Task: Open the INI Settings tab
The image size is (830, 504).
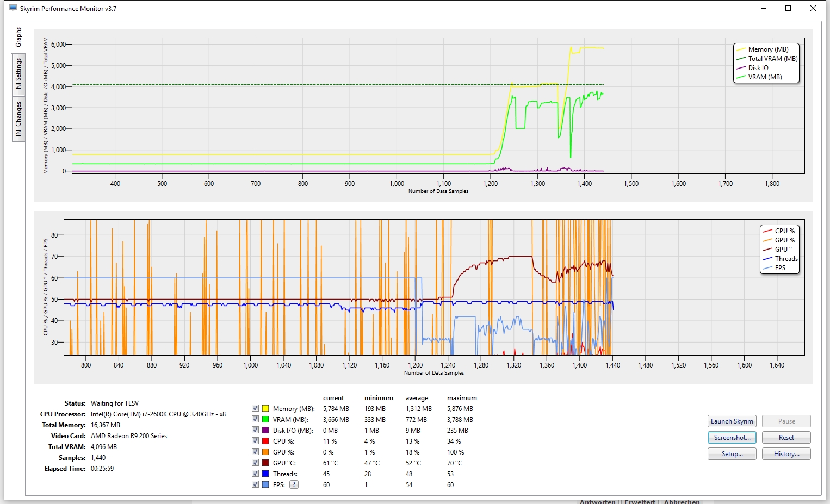Action: [18, 75]
